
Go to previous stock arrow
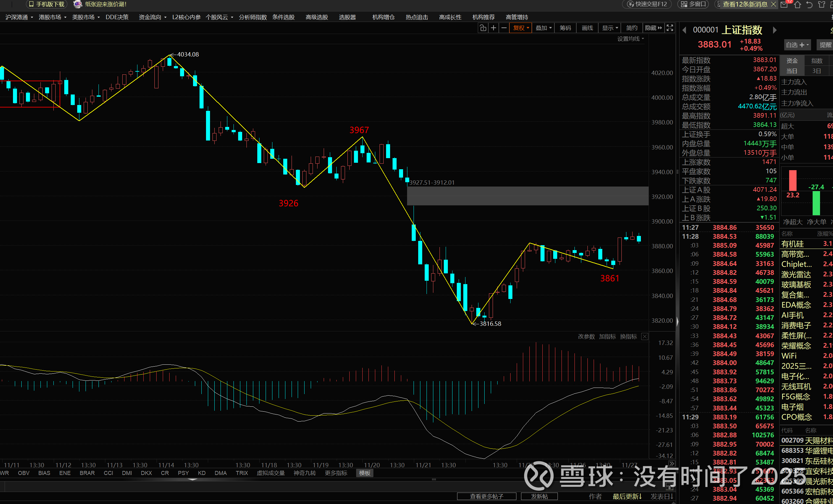tap(684, 30)
